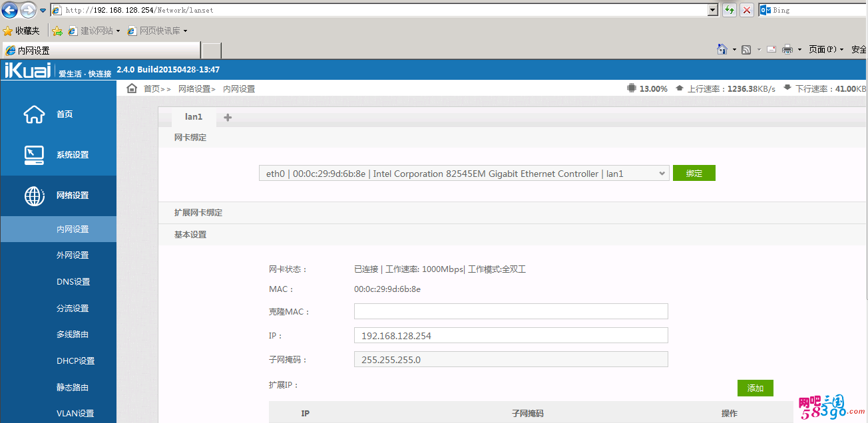Screen dimensions: 868x423
Task: Click the Read Mail envelope icon
Action: click(771, 49)
